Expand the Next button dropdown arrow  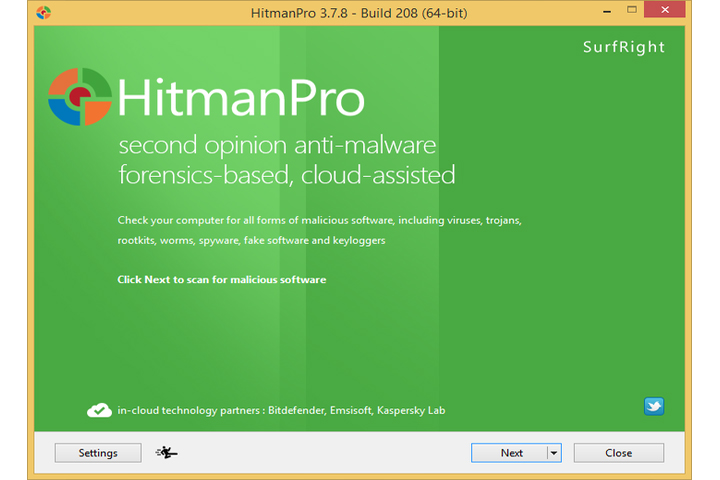pos(554,453)
